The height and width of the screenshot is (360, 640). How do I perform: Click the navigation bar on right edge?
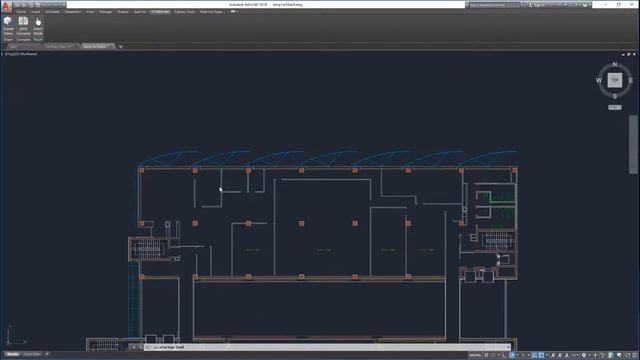[x=633, y=144]
